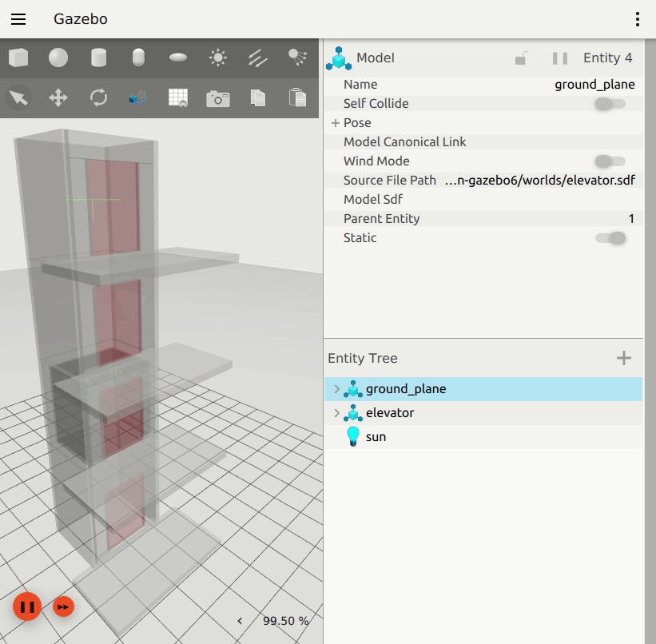The image size is (656, 644).
Task: Take a screenshot with camera icon
Action: tap(218, 99)
